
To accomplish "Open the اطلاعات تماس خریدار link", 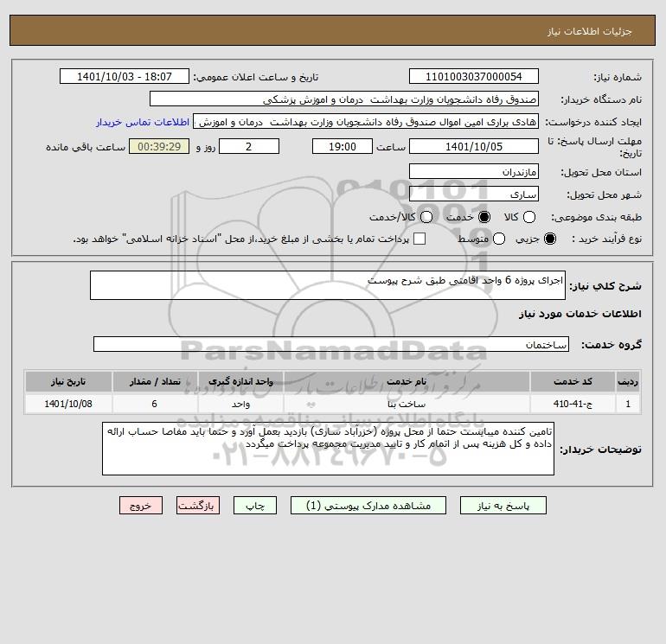I will 143,122.
